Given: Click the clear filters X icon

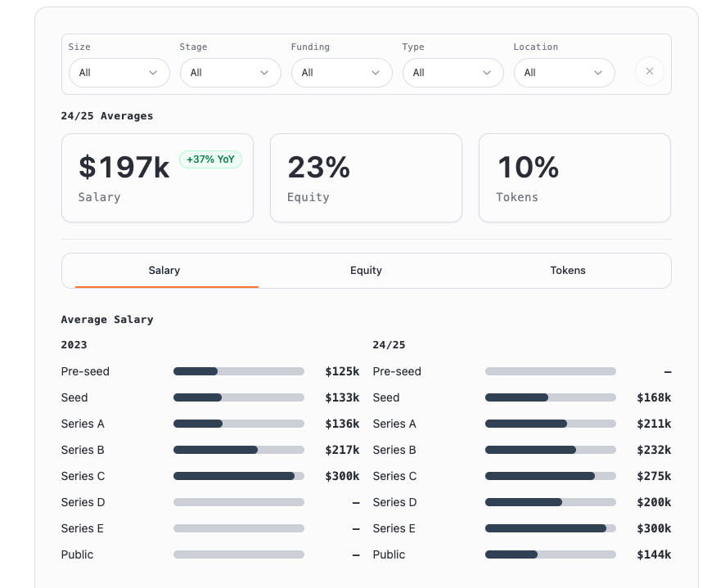Looking at the screenshot, I should pyautogui.click(x=649, y=72).
